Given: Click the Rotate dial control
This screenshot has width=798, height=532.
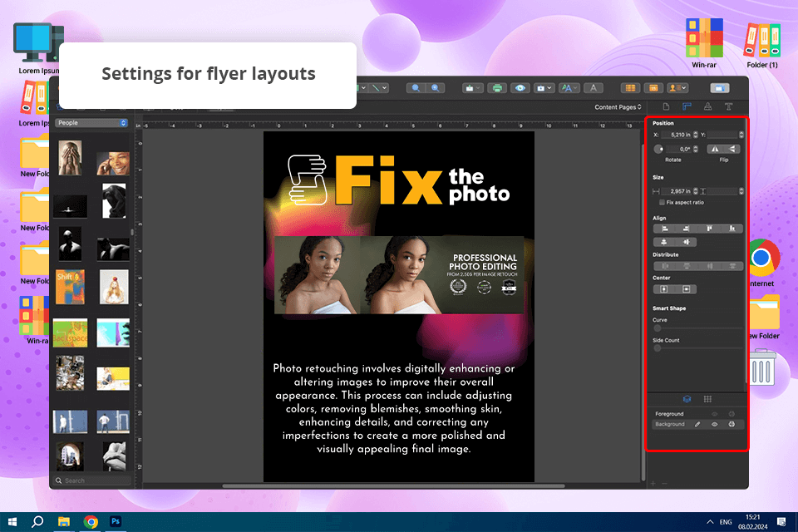Looking at the screenshot, I should pyautogui.click(x=658, y=149).
